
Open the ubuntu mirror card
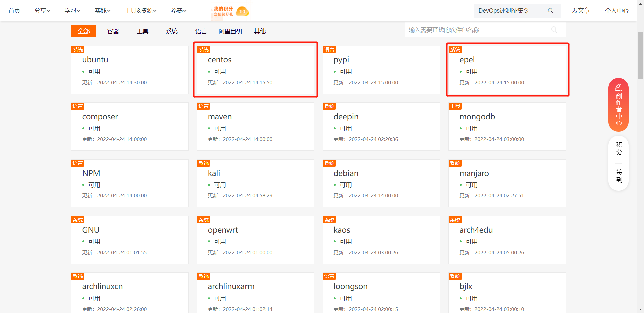click(129, 70)
